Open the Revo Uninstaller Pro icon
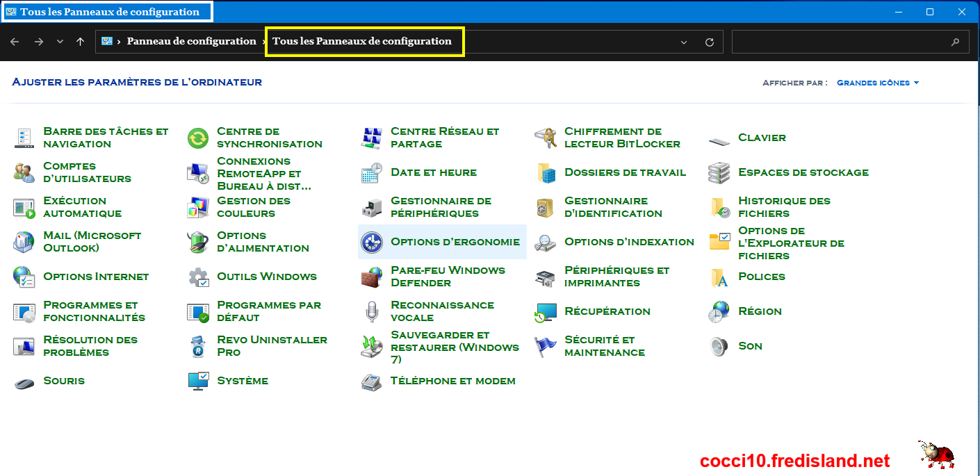 (x=198, y=346)
